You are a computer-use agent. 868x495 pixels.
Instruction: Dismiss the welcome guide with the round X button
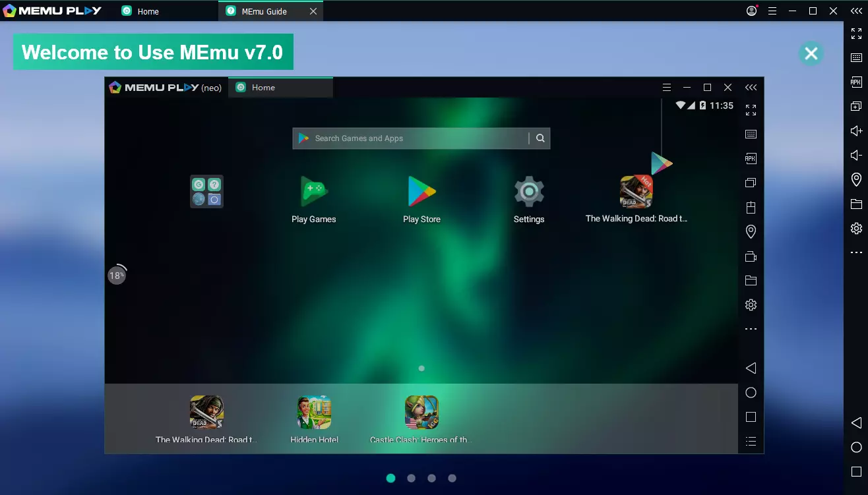811,53
